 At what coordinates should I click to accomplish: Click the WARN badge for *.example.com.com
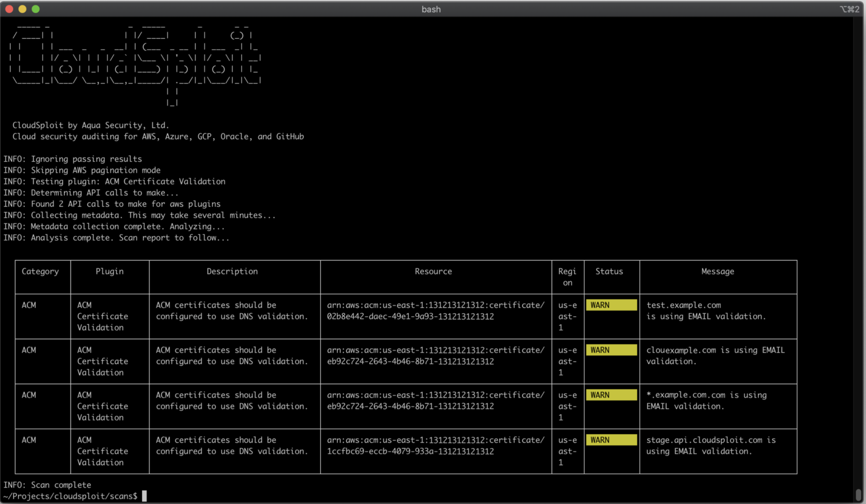[611, 395]
